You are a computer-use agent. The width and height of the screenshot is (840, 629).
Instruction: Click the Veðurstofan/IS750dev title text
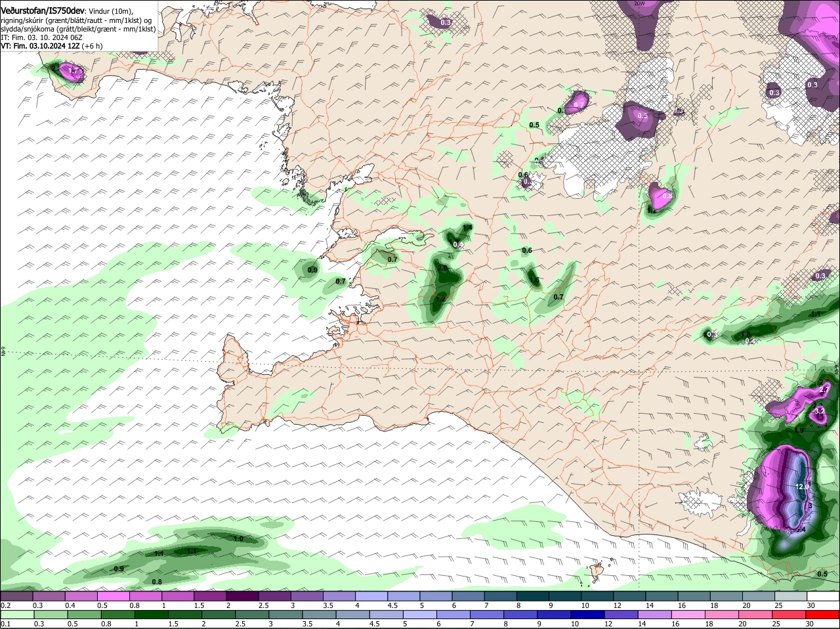tap(43, 11)
